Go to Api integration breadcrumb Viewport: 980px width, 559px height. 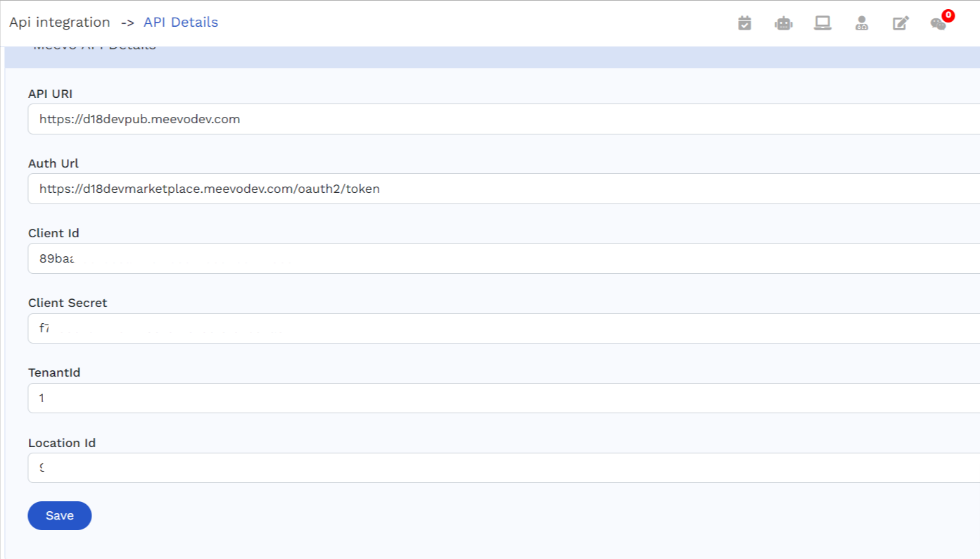60,23
